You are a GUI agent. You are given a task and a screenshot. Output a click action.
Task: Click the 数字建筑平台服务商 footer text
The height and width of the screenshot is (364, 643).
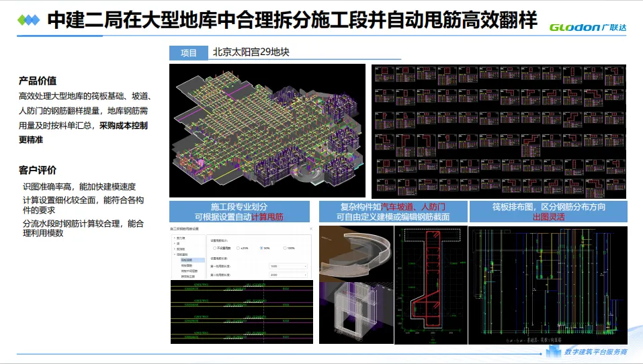coord(595,352)
